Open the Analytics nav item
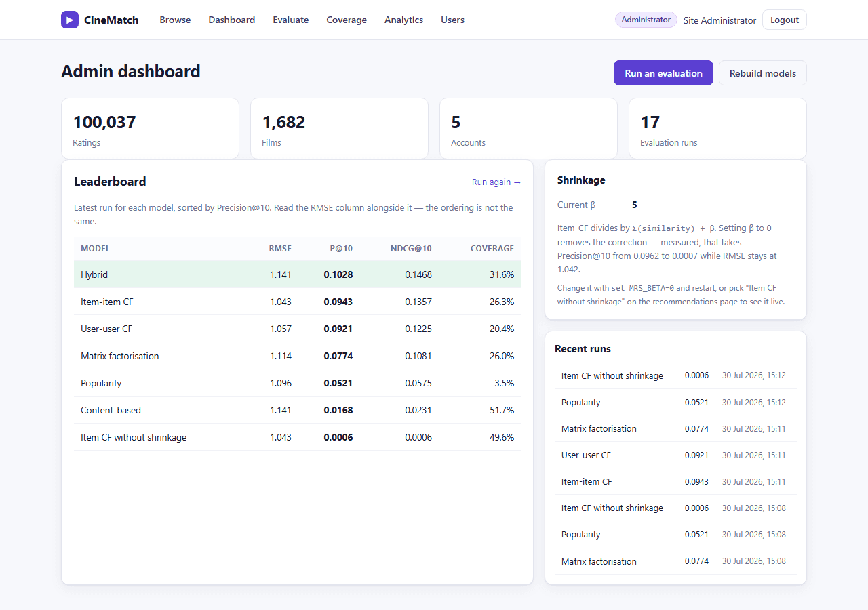Viewport: 868px width, 610px height. 403,20
